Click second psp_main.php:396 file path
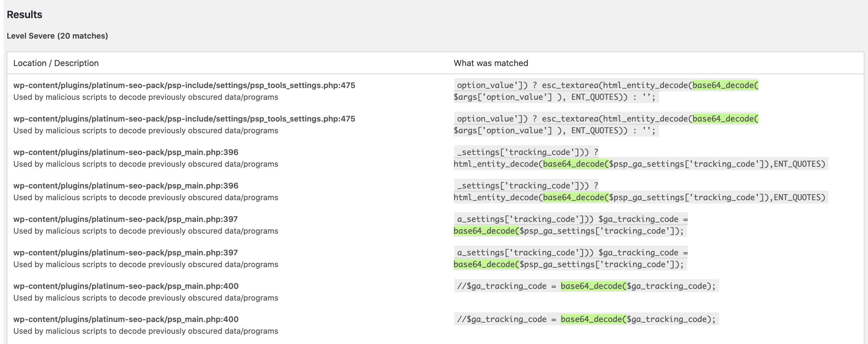The height and width of the screenshot is (344, 868). coord(126,185)
